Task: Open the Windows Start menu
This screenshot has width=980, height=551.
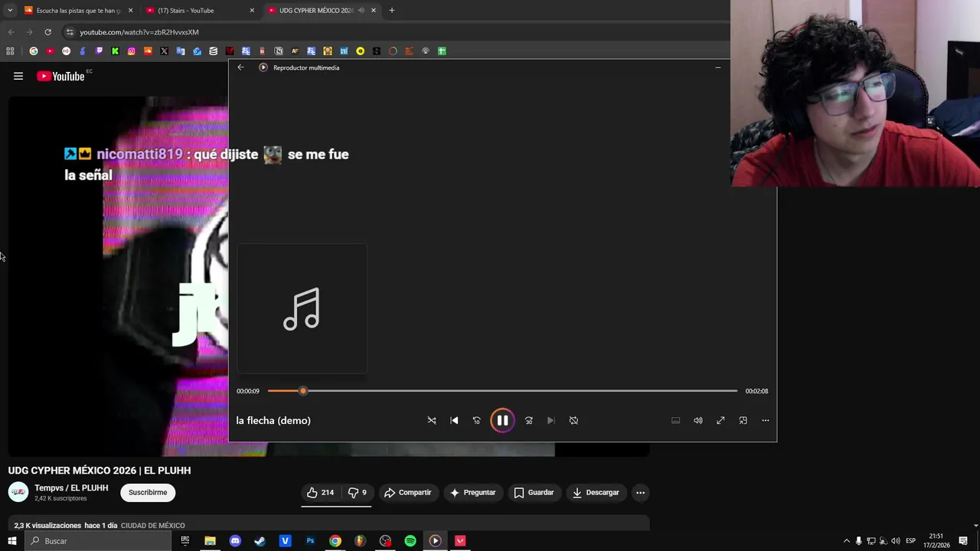Action: pos(11,541)
